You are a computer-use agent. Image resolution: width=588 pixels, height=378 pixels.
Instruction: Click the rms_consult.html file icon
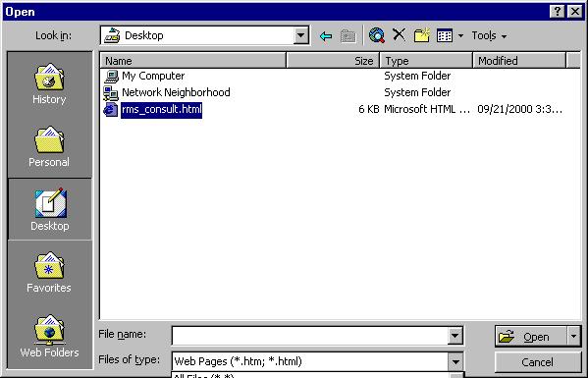click(111, 110)
